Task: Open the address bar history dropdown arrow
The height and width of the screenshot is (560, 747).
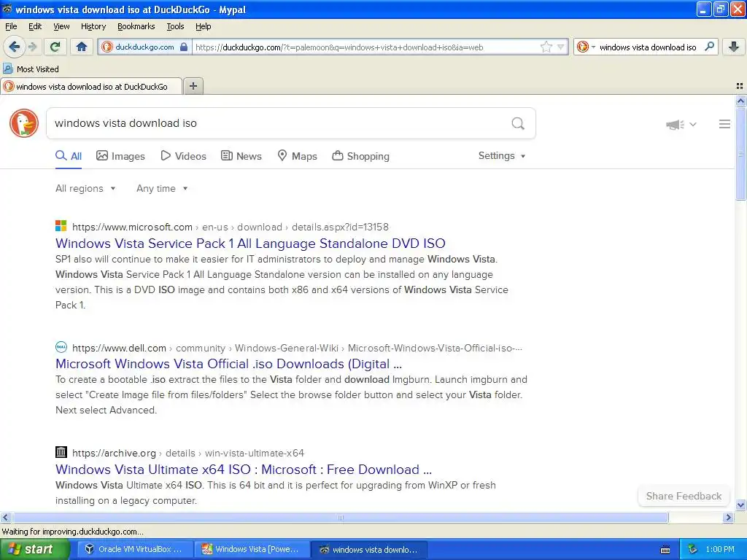Action: [561, 47]
